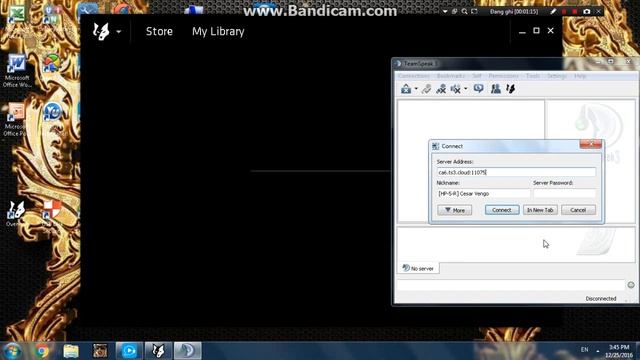
Task: Click the Disconnected status text
Action: coord(601,299)
